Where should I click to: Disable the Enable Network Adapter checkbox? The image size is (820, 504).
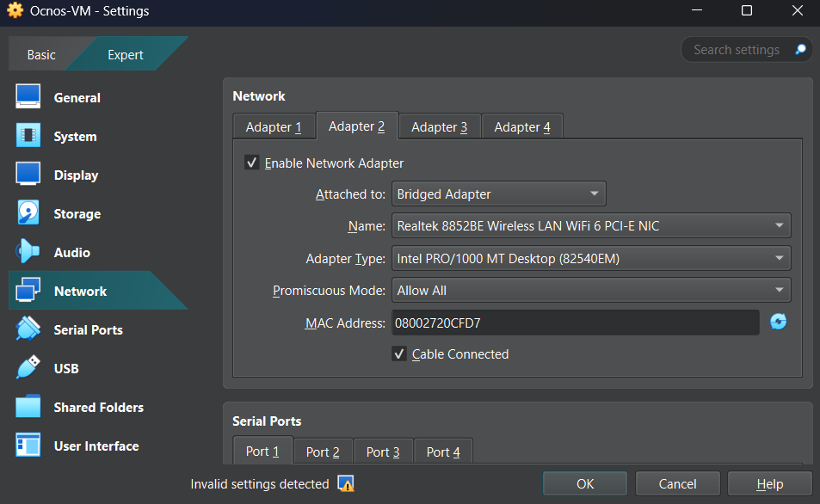click(x=251, y=163)
